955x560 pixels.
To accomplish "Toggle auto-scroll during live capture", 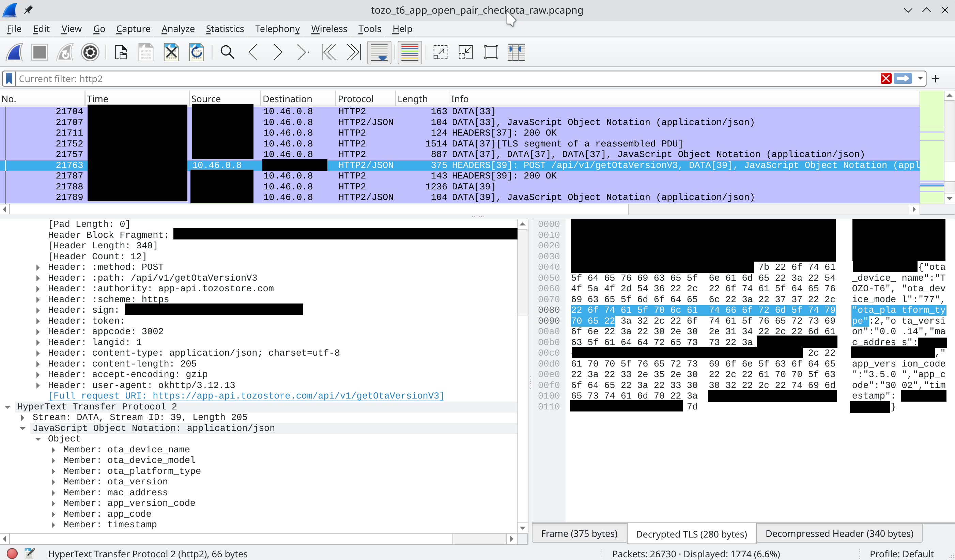I will point(379,52).
